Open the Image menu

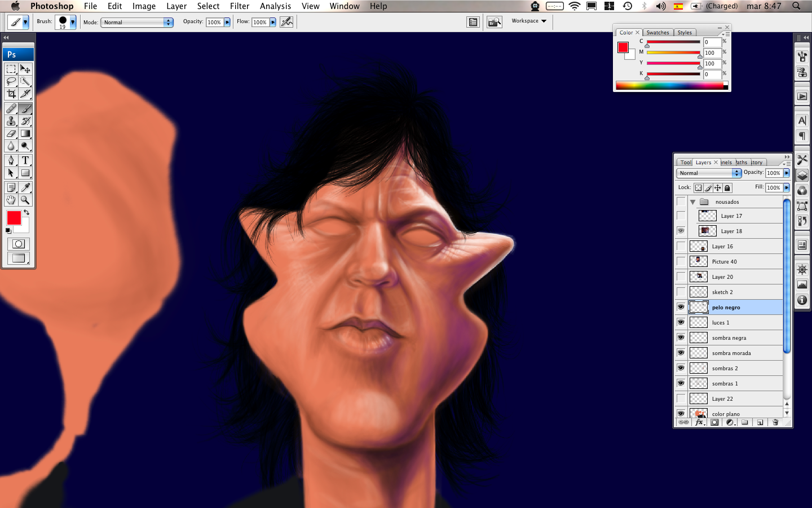coord(144,6)
